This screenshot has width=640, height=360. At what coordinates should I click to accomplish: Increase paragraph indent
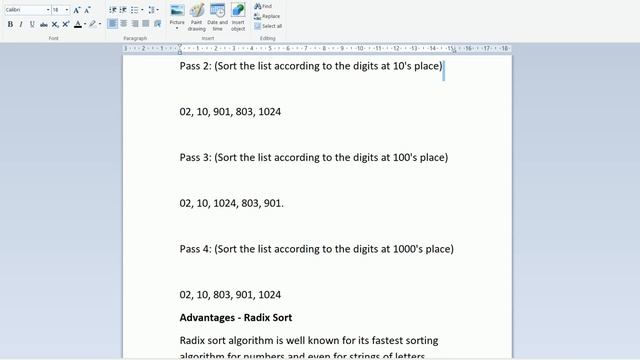pyautogui.click(x=123, y=10)
